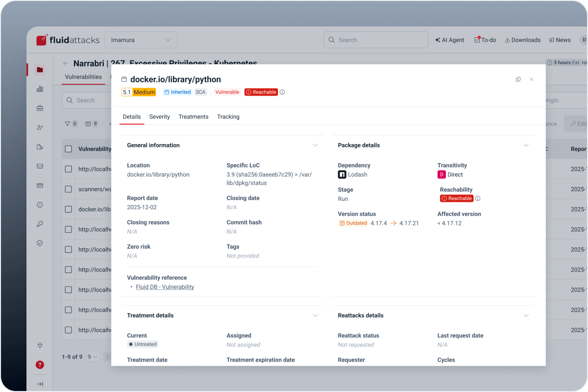
Task: Click the add-user members sidebar icon
Action: [40, 127]
